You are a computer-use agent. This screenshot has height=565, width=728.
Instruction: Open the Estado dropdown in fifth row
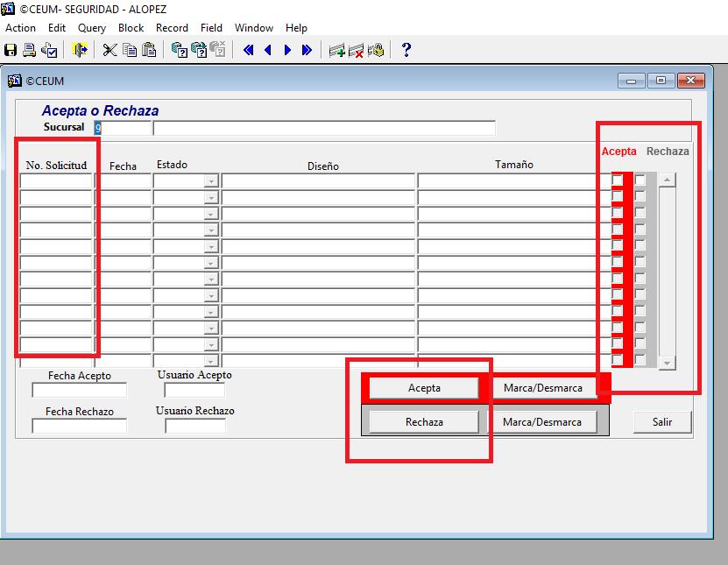click(x=211, y=246)
